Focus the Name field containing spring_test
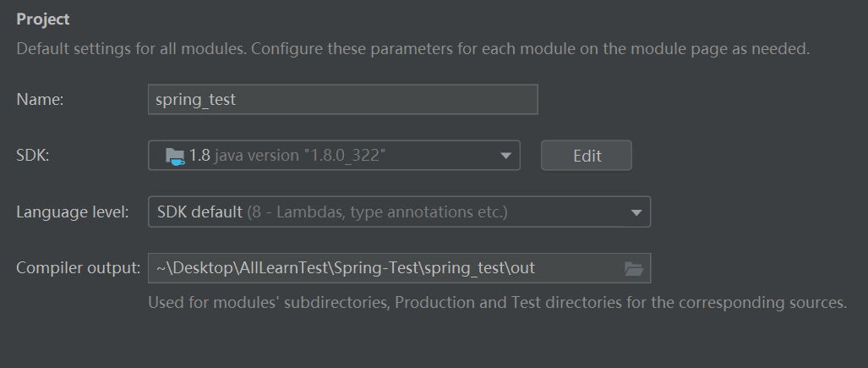Screen dimensions: 868x368 [342, 99]
